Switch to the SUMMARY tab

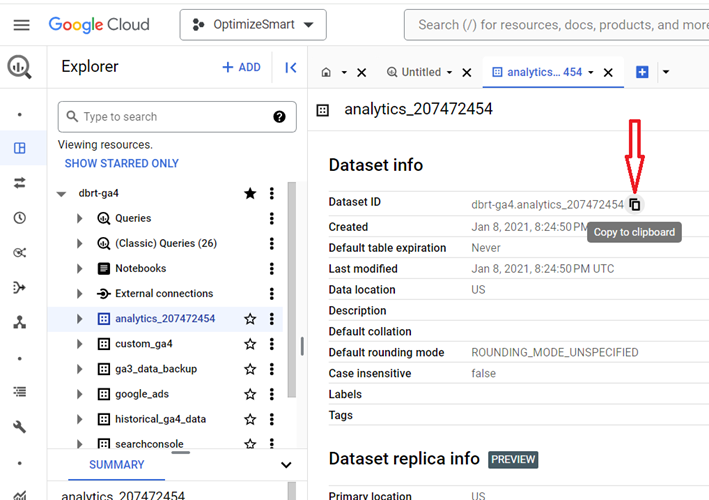[117, 465]
